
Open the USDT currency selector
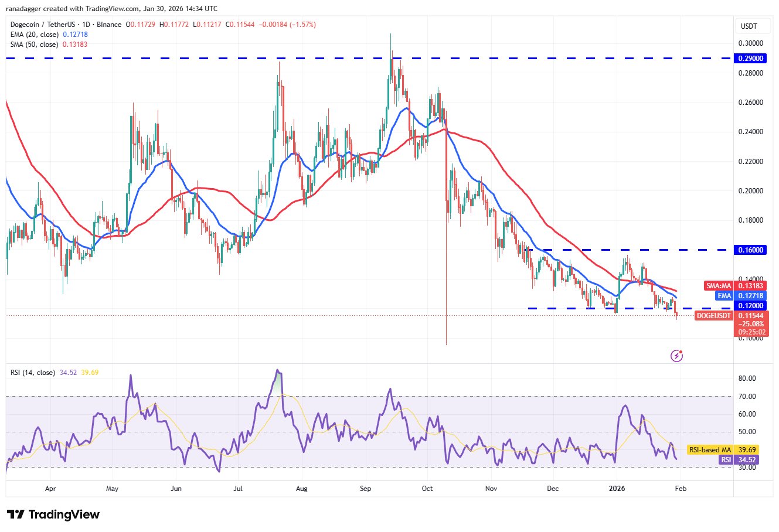tap(749, 26)
